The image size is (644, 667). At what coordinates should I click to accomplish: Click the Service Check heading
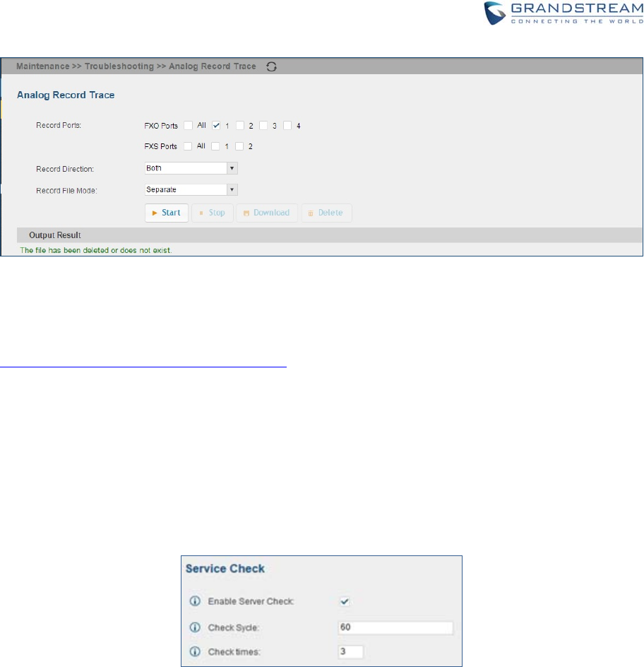(x=225, y=569)
